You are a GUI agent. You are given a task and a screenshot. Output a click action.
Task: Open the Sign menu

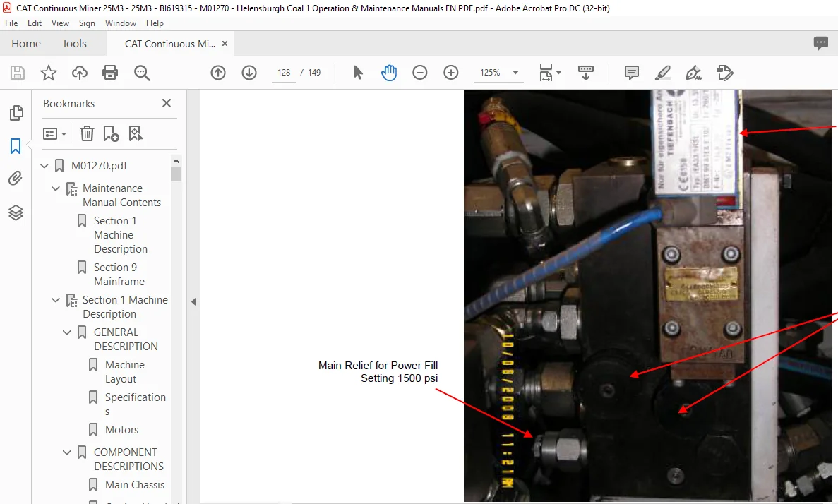(87, 23)
